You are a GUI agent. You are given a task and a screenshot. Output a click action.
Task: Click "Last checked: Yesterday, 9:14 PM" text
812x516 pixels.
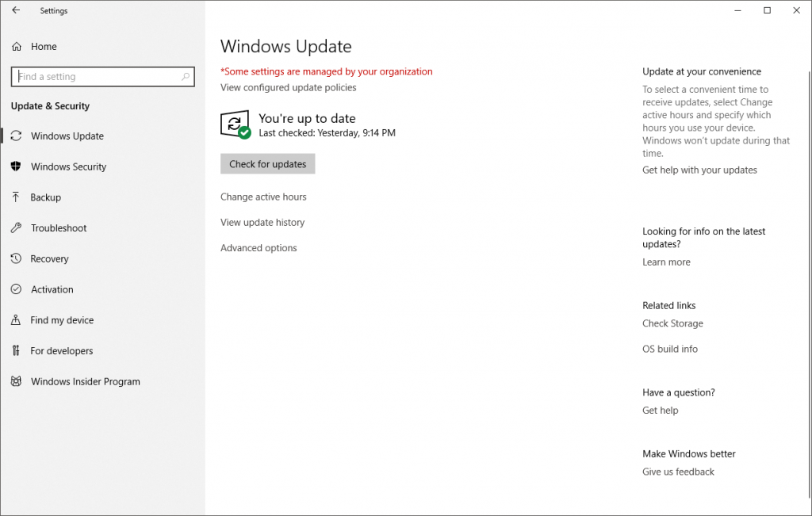point(327,133)
